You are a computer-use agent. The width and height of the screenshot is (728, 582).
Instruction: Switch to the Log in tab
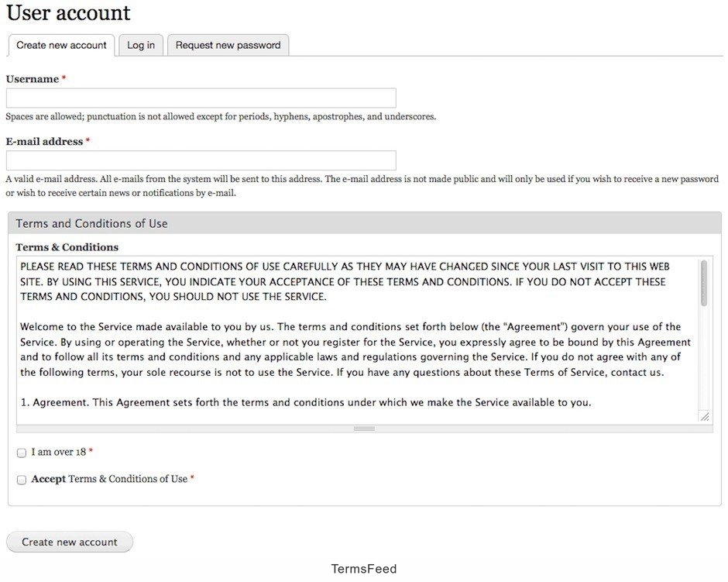141,45
